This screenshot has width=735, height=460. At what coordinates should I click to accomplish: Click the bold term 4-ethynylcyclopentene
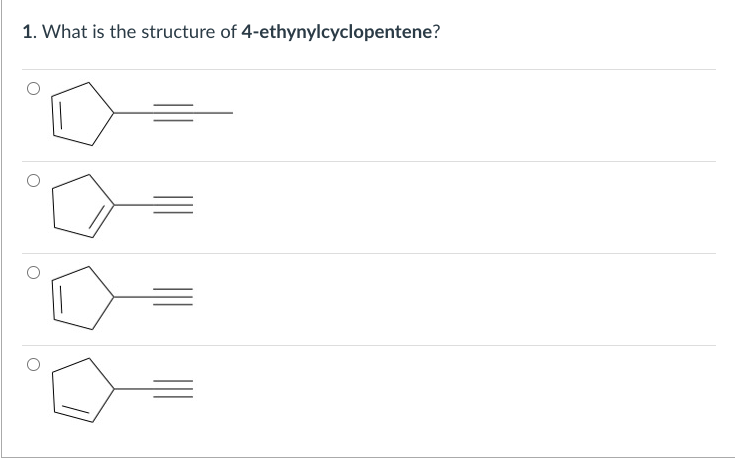[x=337, y=32]
